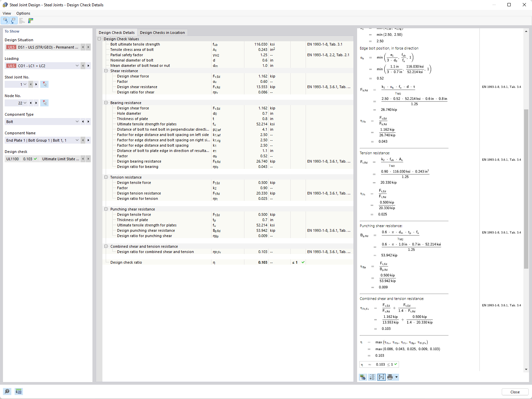This screenshot has height=399, width=532.
Task: Go to next Component Type arrow
Action: point(88,122)
